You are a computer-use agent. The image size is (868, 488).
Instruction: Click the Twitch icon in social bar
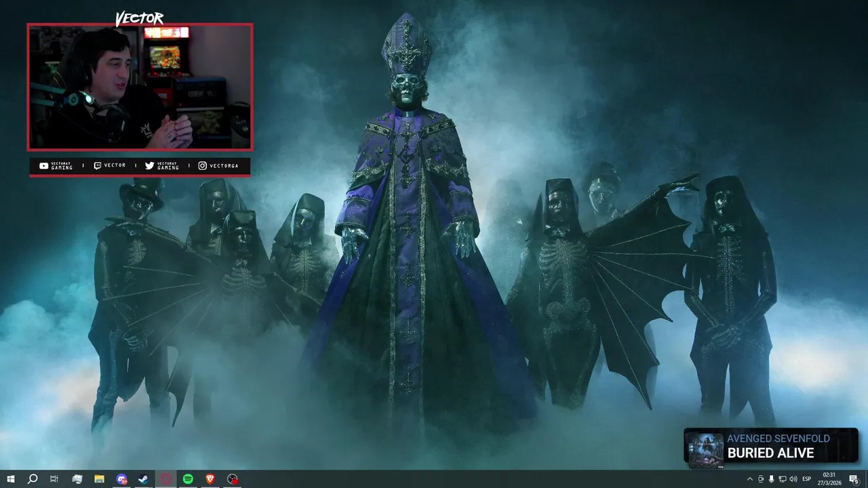click(97, 165)
